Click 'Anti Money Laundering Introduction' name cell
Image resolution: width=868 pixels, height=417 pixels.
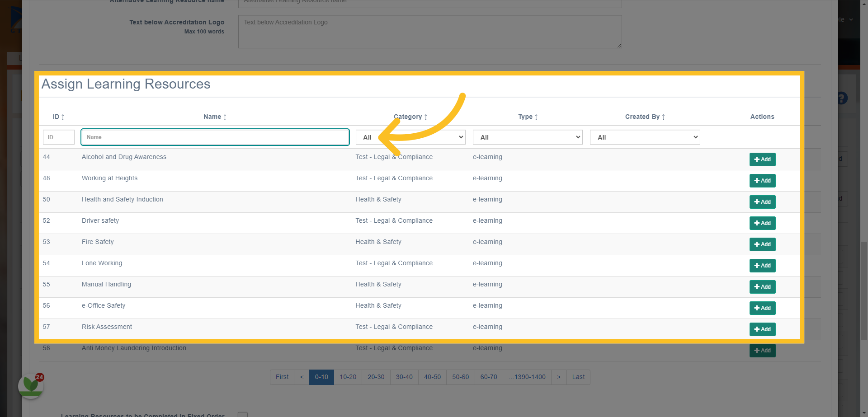tap(134, 348)
